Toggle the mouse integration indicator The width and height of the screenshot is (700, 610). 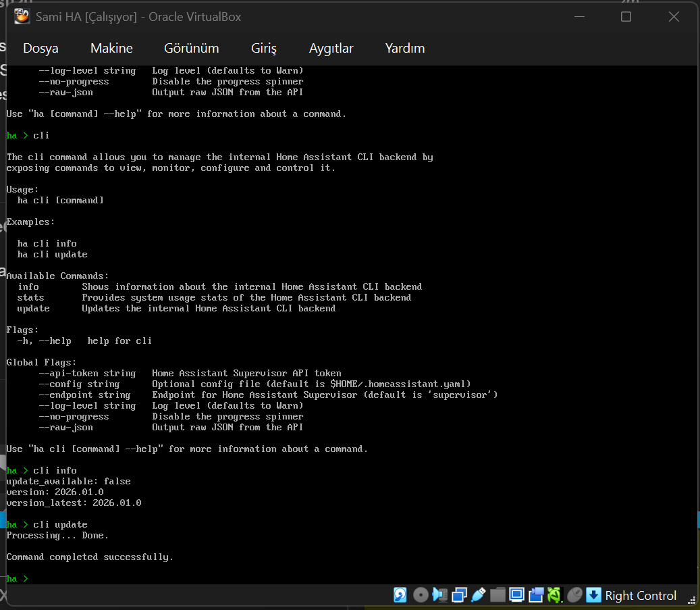click(574, 595)
